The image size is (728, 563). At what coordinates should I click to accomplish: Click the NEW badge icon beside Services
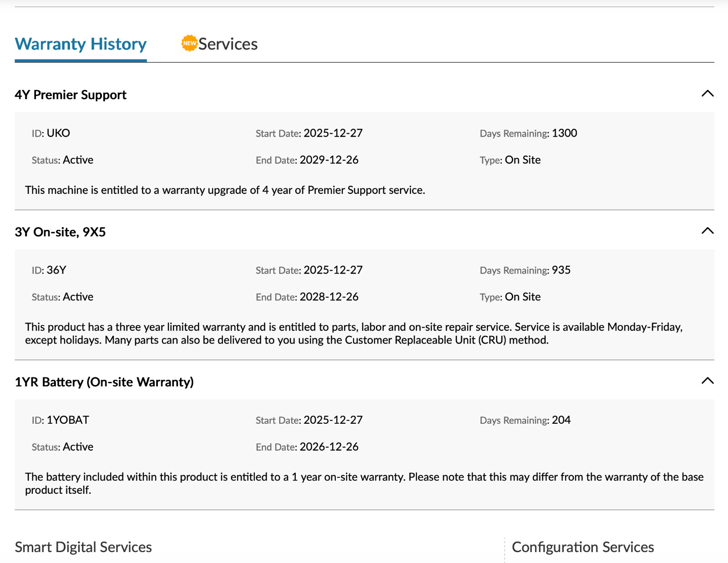coord(189,43)
